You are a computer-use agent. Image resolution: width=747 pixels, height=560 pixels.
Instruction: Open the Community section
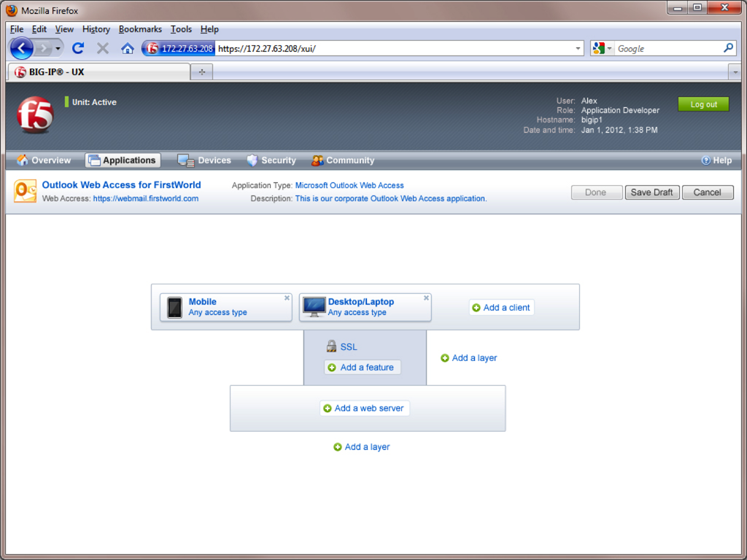[343, 160]
